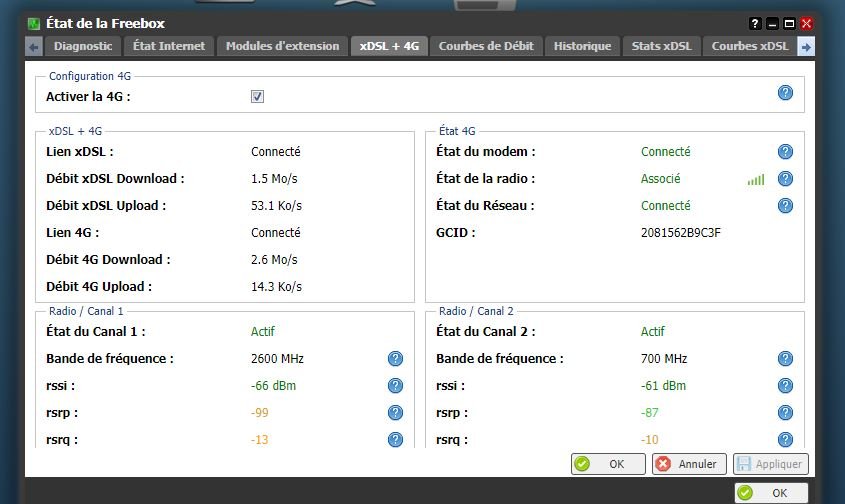Open the État Internet tab
The width and height of the screenshot is (845, 504).
pos(169,46)
